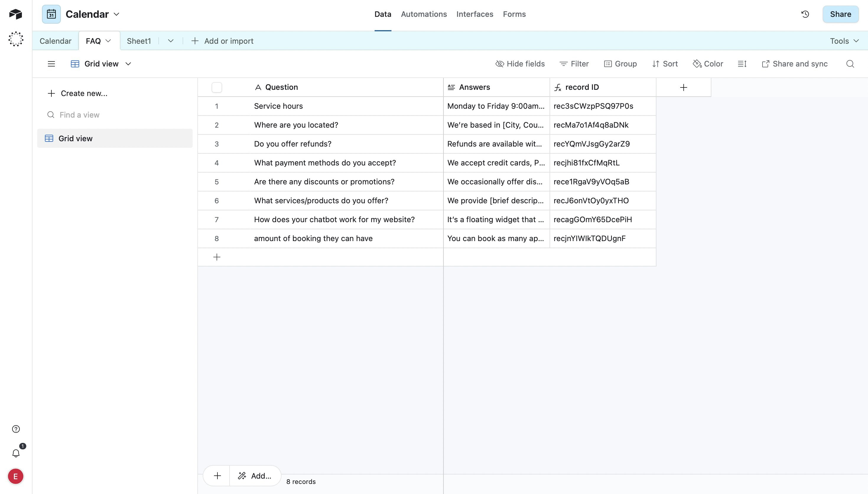Toggle the views sidebar hamburger icon
Image resolution: width=868 pixels, height=494 pixels.
coord(51,64)
